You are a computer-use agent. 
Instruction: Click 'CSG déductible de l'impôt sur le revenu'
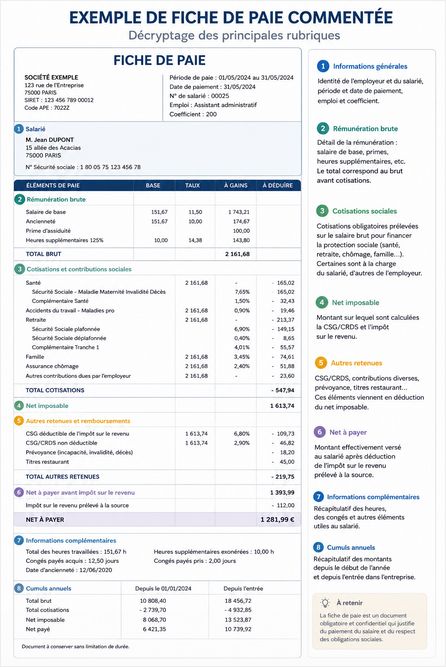[77, 433]
